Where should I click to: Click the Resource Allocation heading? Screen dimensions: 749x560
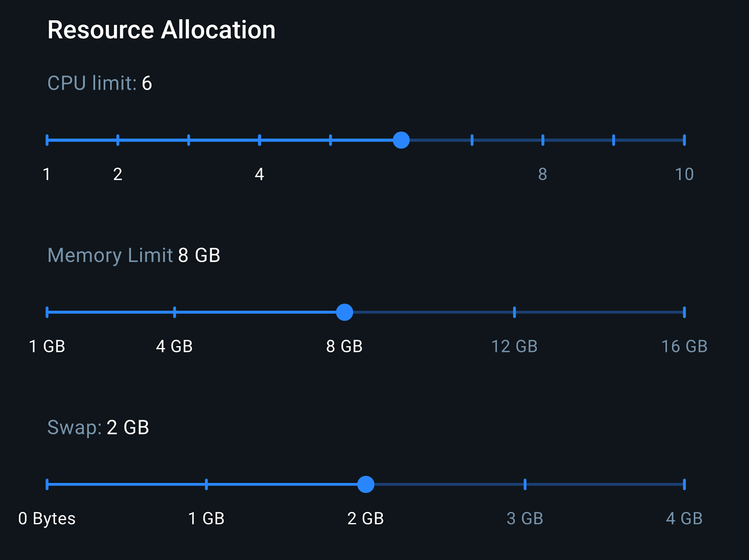pos(162,29)
